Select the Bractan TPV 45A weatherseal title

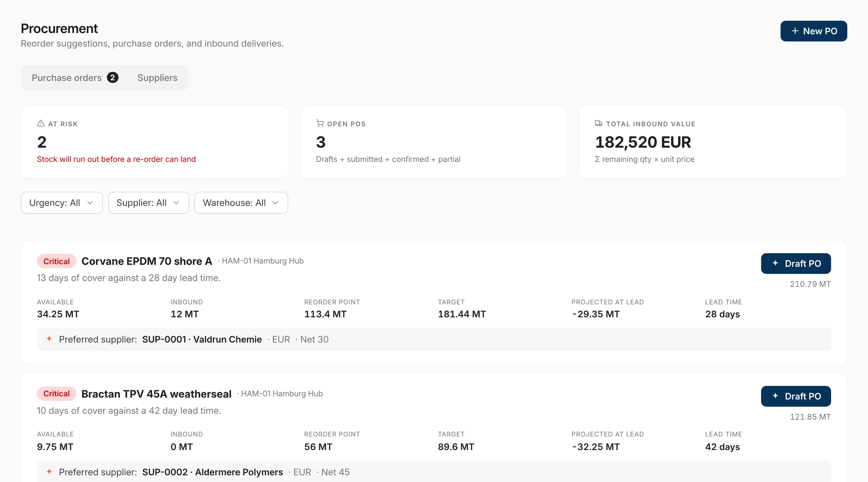tap(156, 394)
